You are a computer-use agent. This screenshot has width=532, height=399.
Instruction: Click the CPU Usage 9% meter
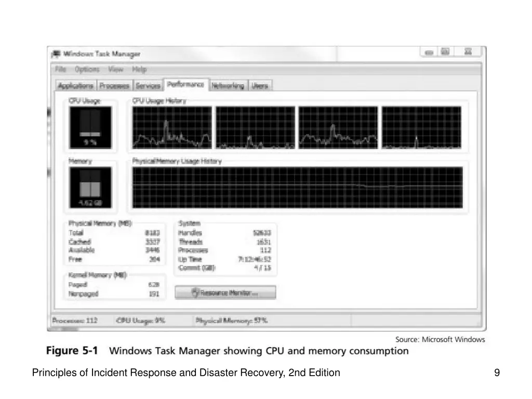pos(90,128)
